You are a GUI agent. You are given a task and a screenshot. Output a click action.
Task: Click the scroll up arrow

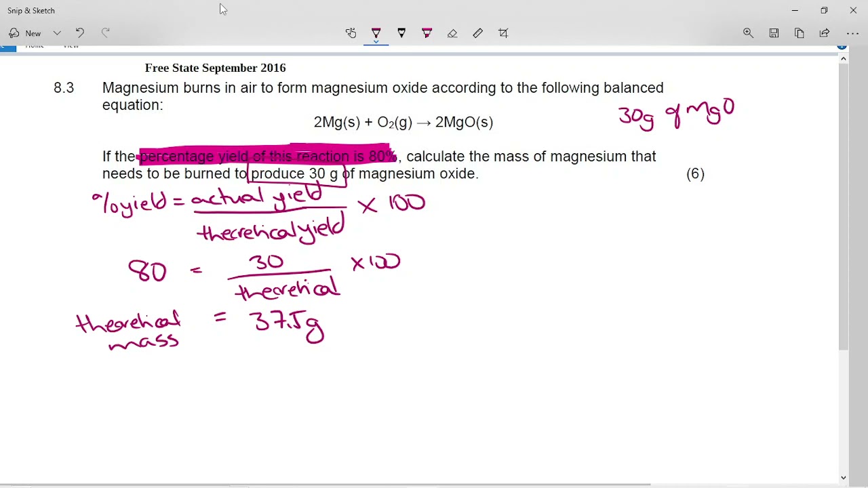pyautogui.click(x=844, y=59)
